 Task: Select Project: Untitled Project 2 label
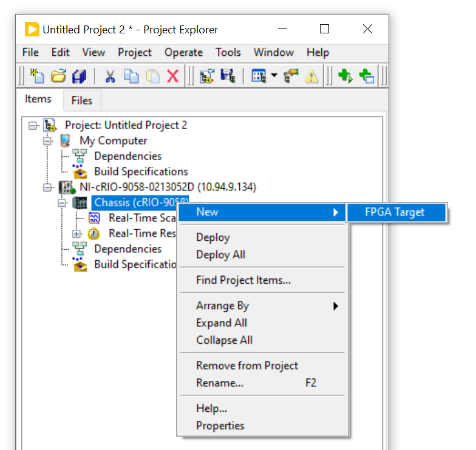(x=126, y=125)
